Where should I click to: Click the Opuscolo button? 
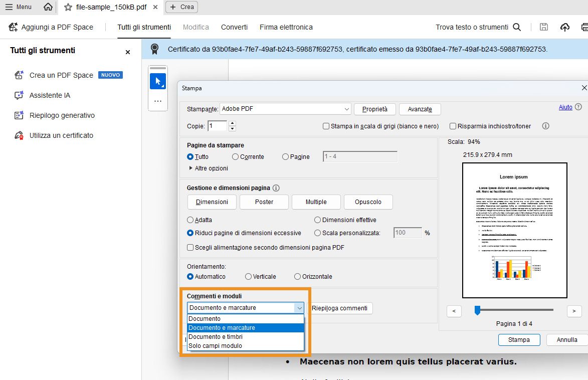click(368, 202)
